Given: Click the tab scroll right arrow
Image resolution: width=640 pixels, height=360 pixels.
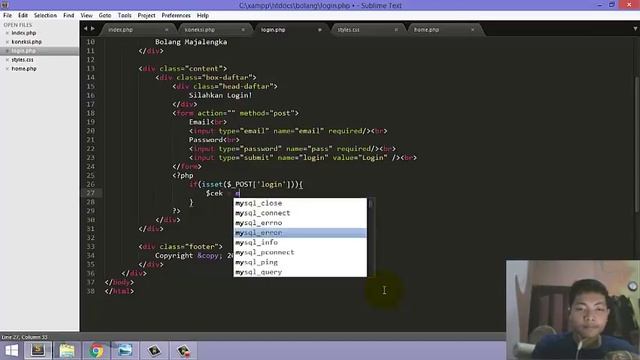Looking at the screenshot, I should coord(93,29).
